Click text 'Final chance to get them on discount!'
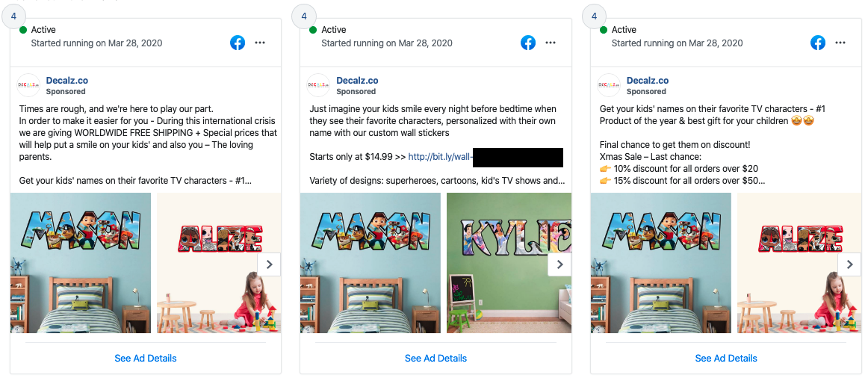 click(x=675, y=145)
